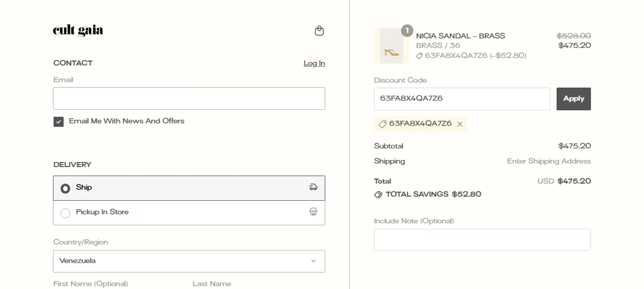Remove the applied discount code 63FA8X4QA7Z6
This screenshot has width=644, height=289.
(x=460, y=124)
